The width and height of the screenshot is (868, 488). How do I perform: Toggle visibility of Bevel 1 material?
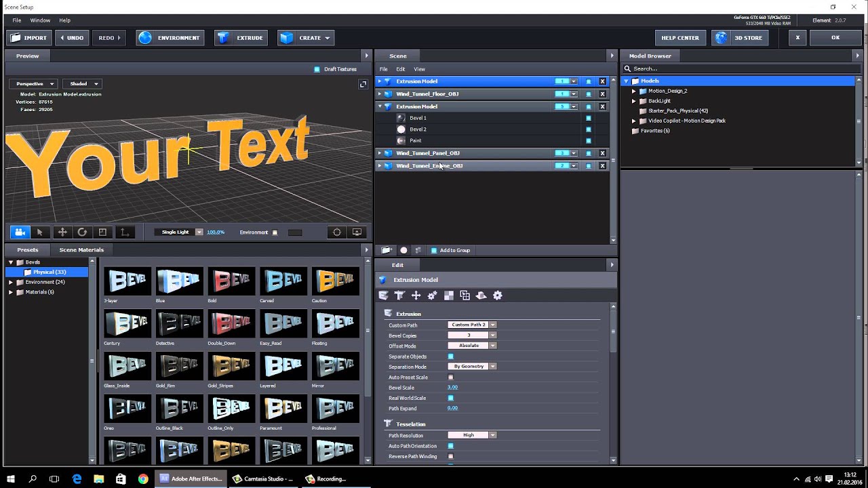tap(589, 118)
